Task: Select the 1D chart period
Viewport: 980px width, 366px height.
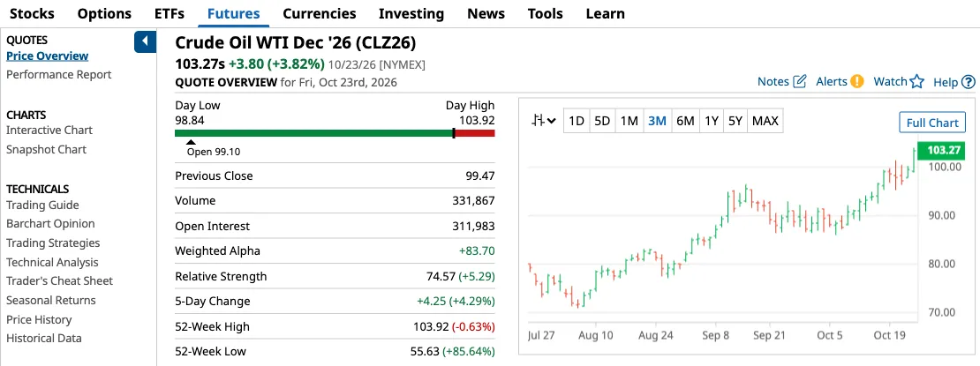Action: click(x=577, y=121)
